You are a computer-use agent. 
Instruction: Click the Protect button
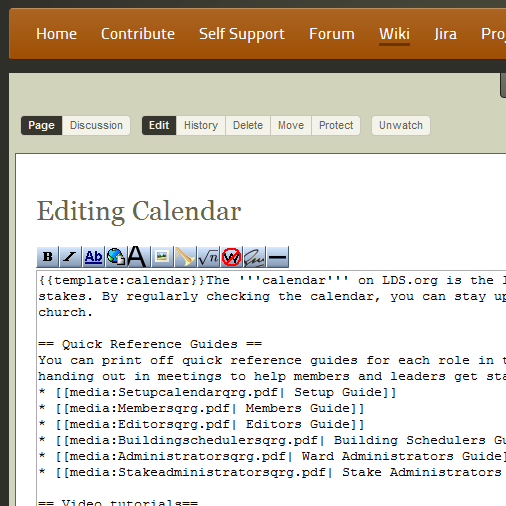[336, 125]
